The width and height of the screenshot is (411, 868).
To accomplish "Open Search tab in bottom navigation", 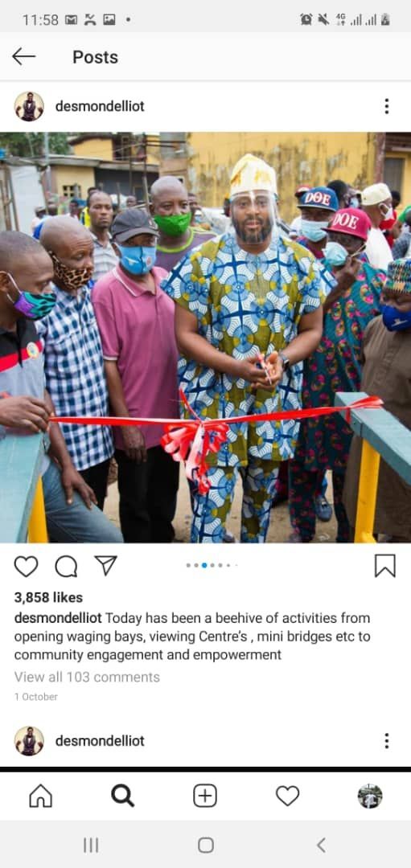I will point(122,796).
